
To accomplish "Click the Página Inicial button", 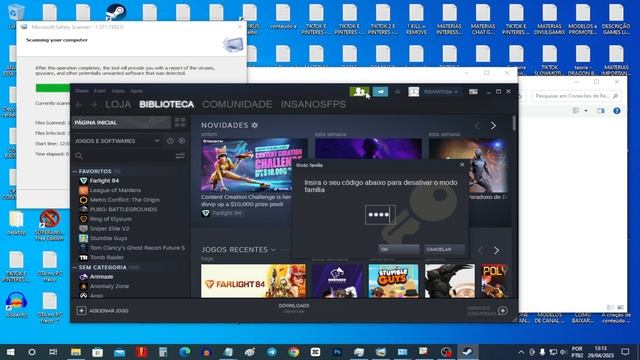I will pyautogui.click(x=121, y=122).
